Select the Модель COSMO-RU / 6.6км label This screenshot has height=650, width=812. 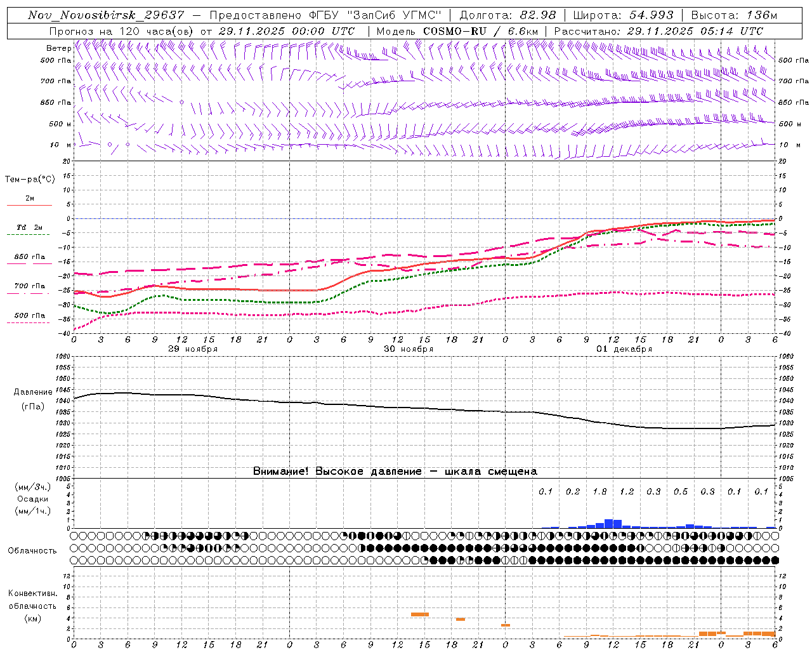coord(457,31)
